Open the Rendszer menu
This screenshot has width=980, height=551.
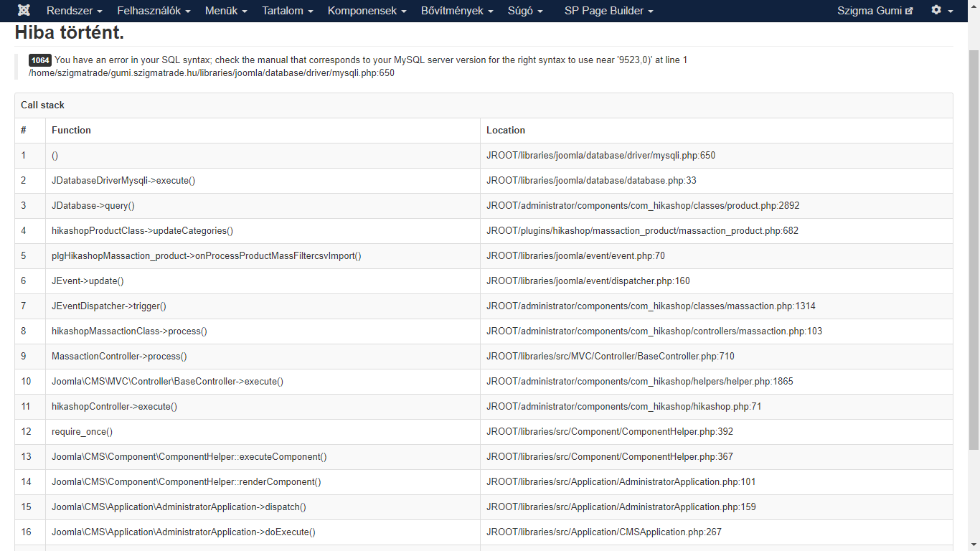[x=74, y=11]
